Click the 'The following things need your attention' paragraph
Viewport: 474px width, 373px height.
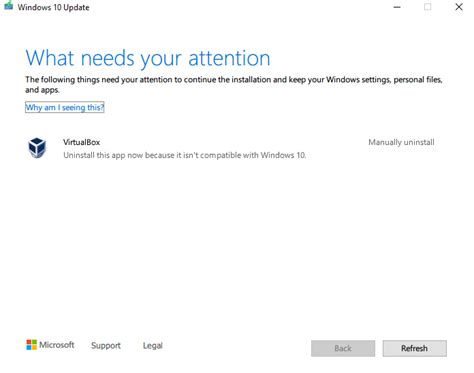pos(234,85)
